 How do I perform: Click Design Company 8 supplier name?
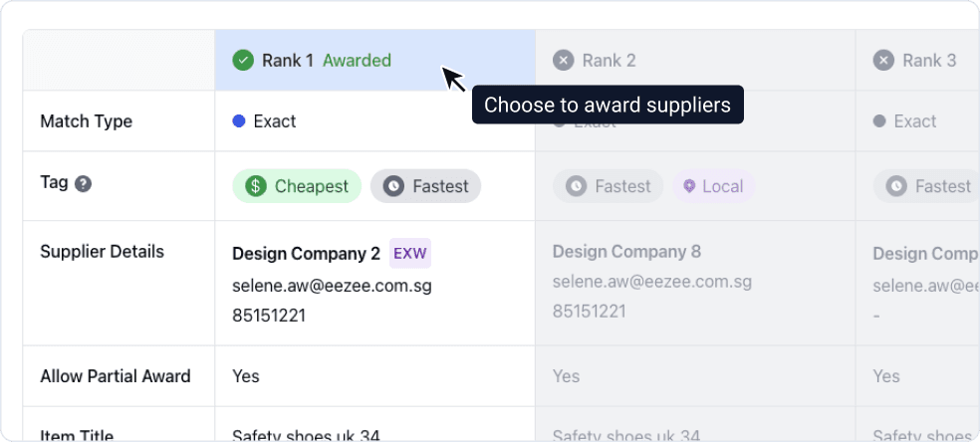(x=626, y=252)
